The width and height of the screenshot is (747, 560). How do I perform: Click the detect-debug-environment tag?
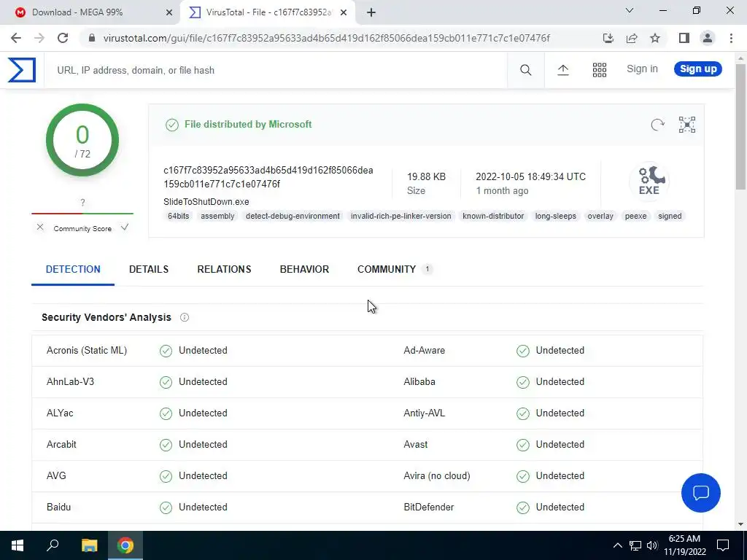[293, 216]
